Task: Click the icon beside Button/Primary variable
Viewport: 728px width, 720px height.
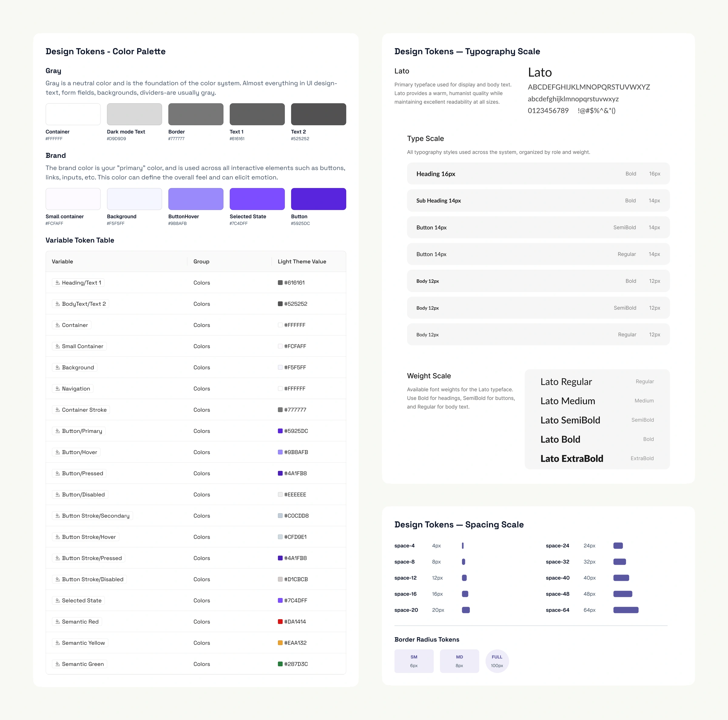Action: (x=58, y=431)
